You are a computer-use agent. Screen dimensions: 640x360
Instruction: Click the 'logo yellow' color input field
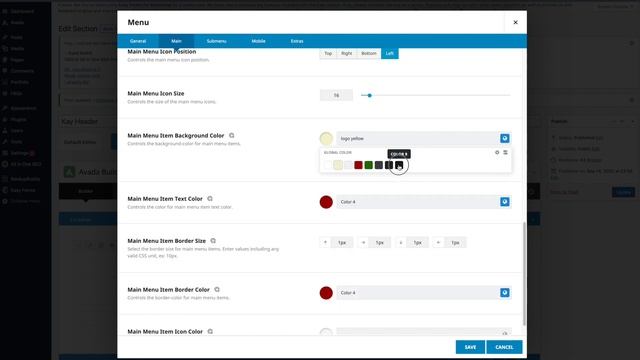click(417, 139)
